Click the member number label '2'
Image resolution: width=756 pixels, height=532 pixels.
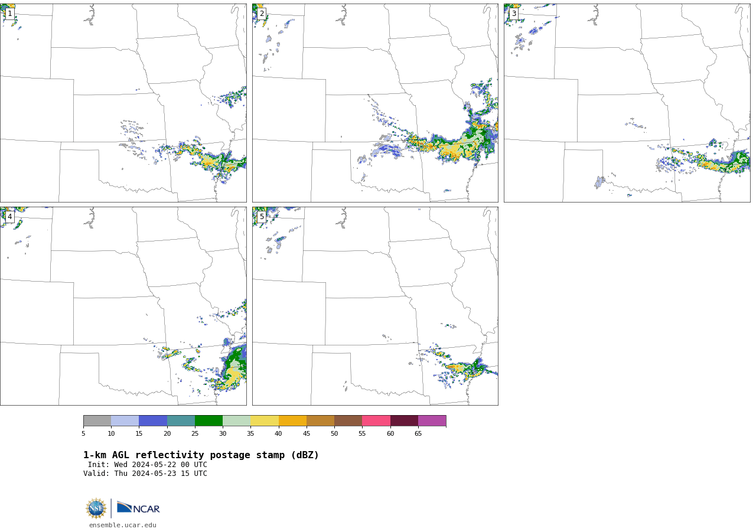[x=262, y=14]
